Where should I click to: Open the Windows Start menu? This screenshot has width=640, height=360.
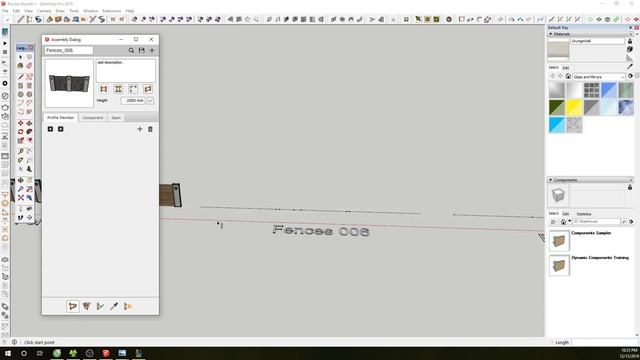[x=7, y=353]
